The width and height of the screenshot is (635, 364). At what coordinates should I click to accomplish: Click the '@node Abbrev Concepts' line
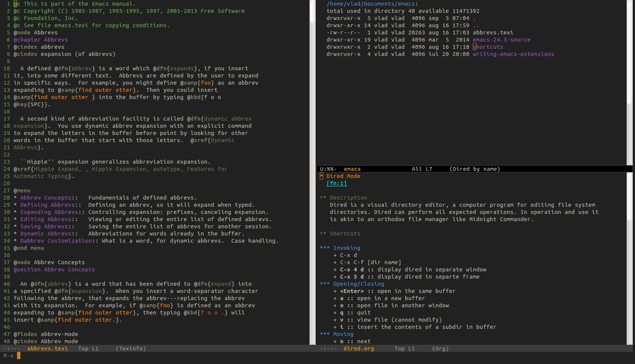pos(49,262)
